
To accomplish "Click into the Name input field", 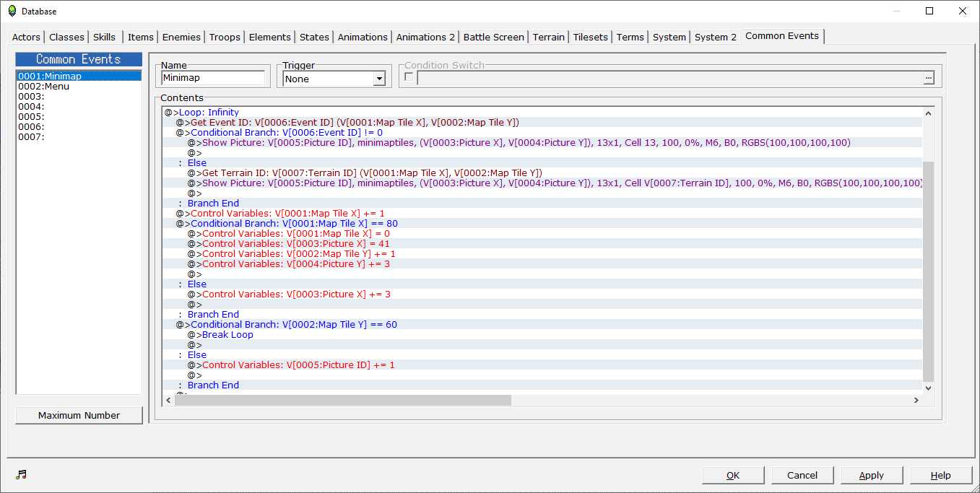I will click(213, 78).
